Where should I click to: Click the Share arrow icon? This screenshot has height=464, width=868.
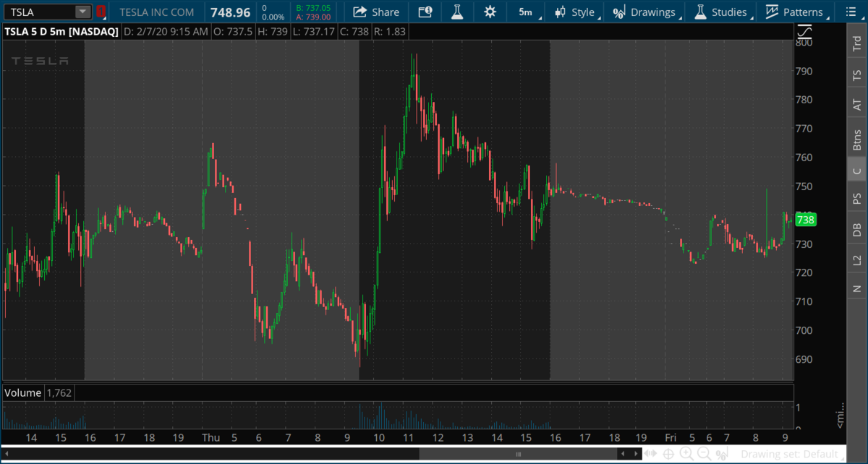359,12
